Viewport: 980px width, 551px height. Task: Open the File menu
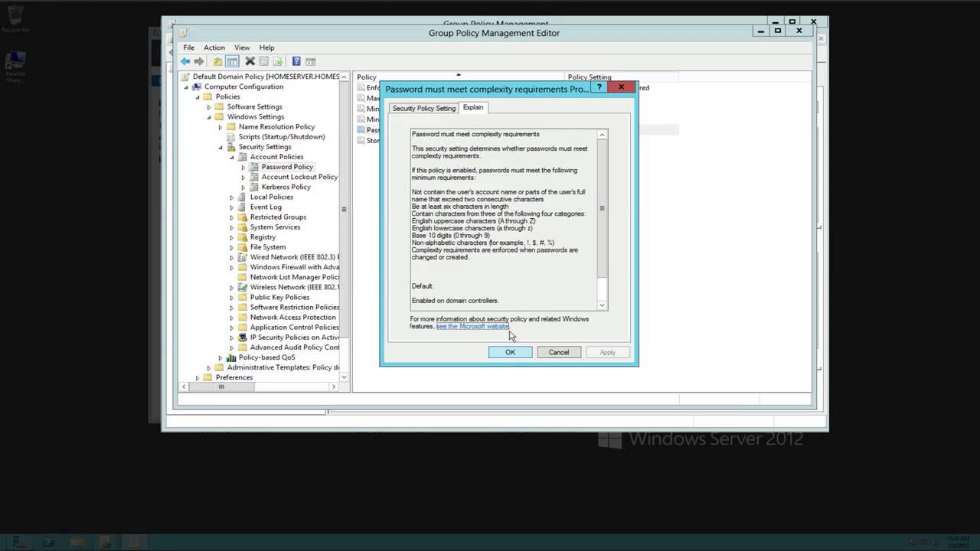pos(188,47)
